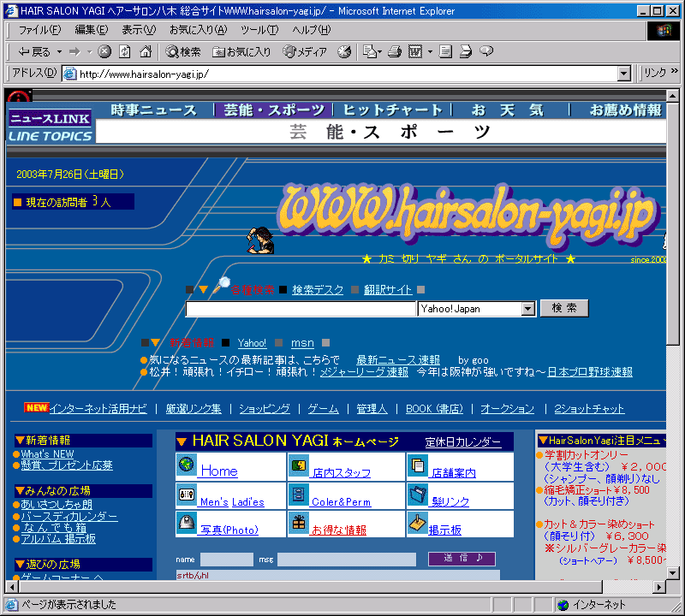Screen dimensions: 685x616
Task: Click the Mail toolbar icon
Action: click(x=370, y=51)
